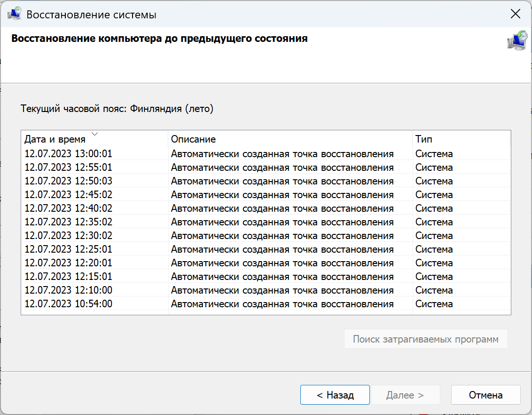This screenshot has width=532, height=415.
Task: Select restore point 12.07.2023 12:30:02
Action: coord(266,235)
